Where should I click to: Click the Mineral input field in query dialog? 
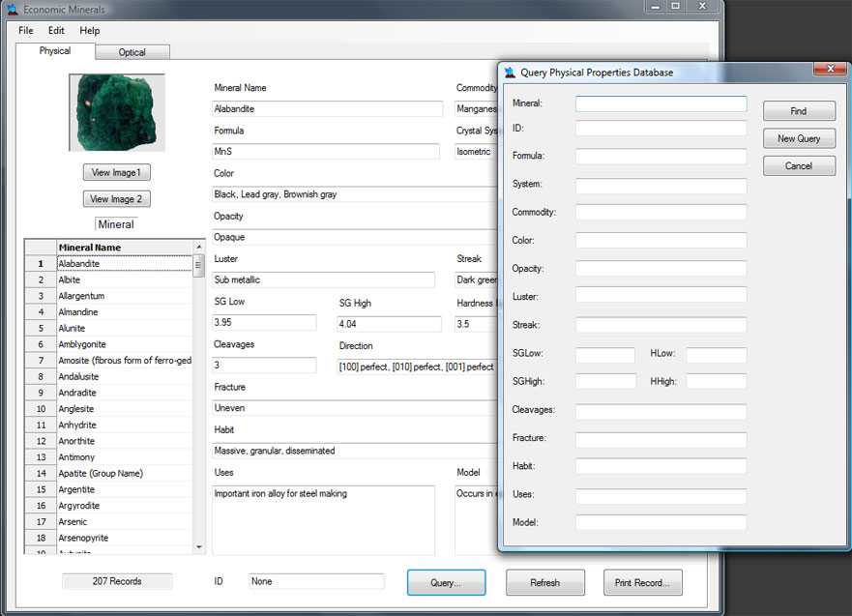point(661,103)
